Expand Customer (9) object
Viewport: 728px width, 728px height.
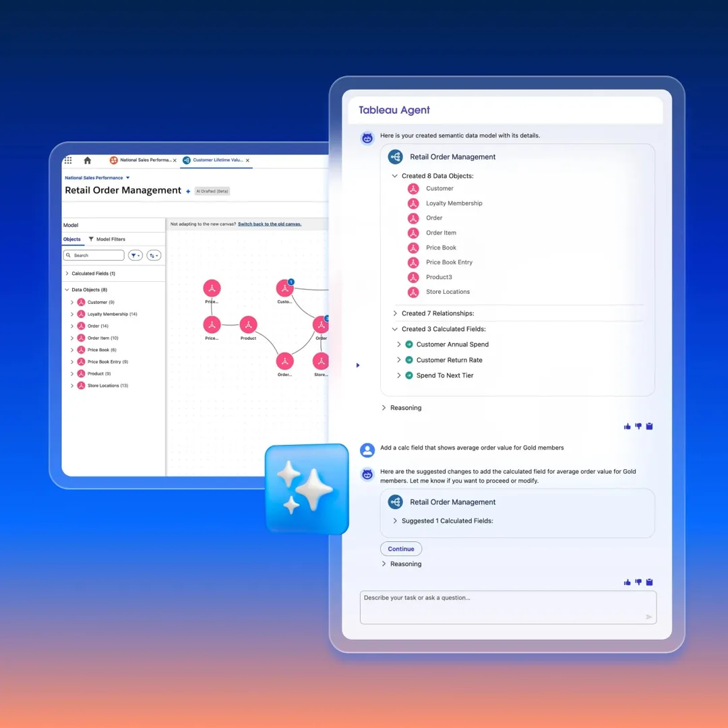(x=72, y=302)
